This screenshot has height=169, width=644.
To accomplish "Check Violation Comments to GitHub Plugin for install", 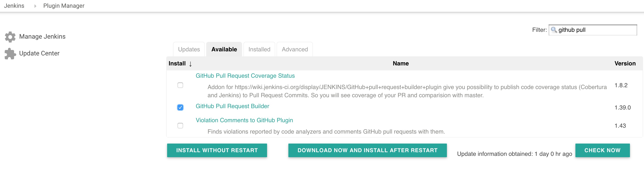I will point(180,126).
